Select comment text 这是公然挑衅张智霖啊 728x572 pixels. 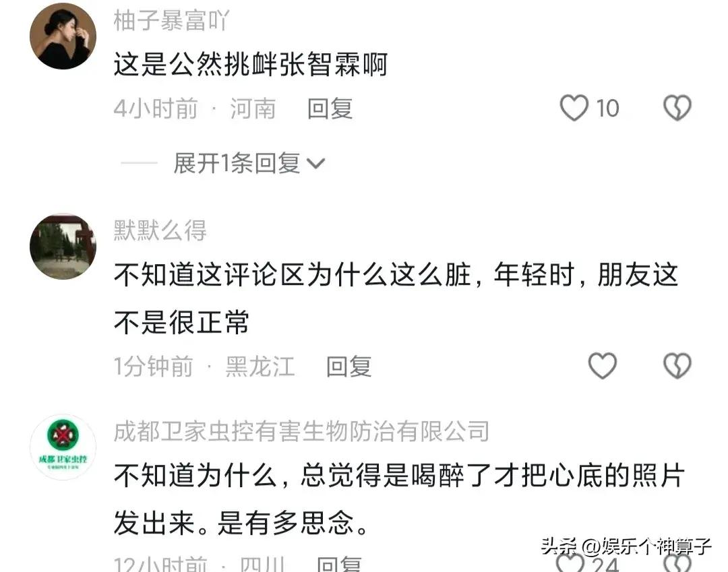(251, 64)
